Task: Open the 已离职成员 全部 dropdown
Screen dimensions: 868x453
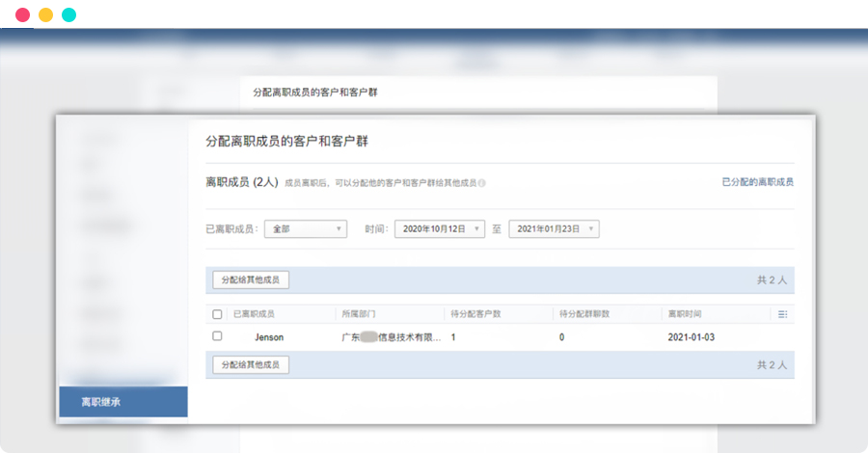Action: click(x=305, y=229)
